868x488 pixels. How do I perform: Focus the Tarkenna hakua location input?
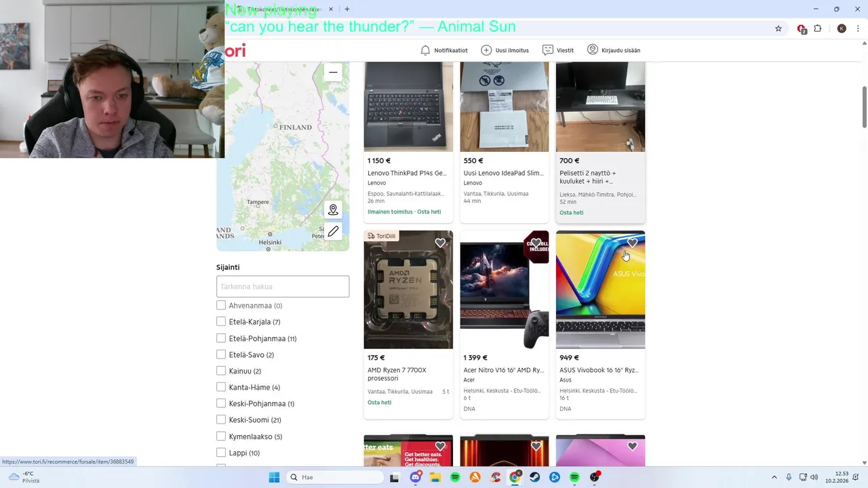283,287
